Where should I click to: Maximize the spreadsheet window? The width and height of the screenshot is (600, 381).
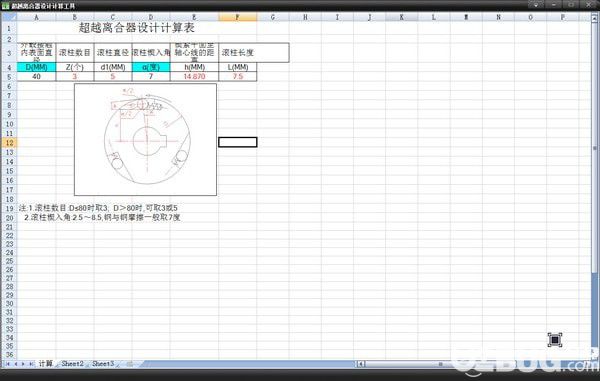(x=572, y=5)
